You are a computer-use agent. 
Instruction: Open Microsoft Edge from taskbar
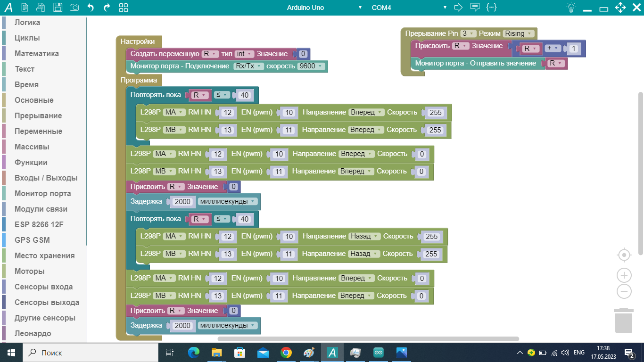194,353
